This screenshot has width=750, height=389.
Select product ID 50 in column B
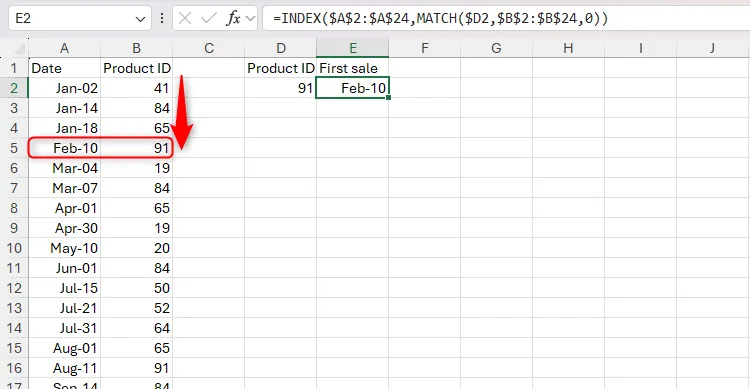[x=137, y=288]
